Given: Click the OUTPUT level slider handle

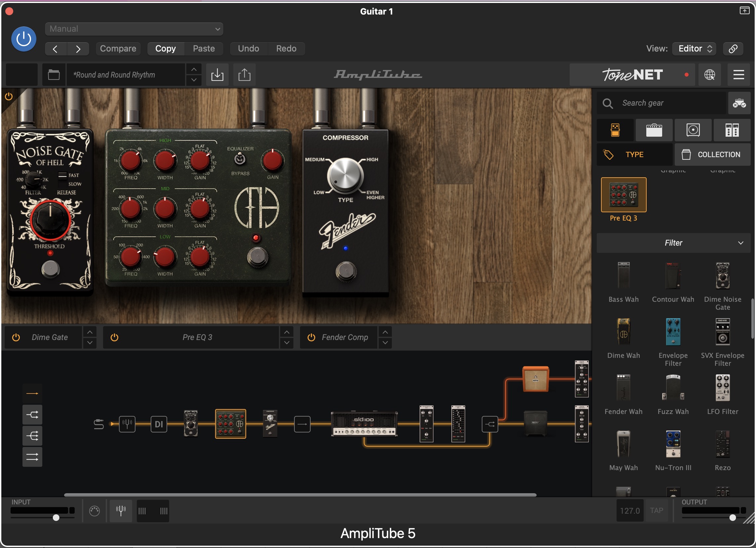Looking at the screenshot, I should click(733, 518).
